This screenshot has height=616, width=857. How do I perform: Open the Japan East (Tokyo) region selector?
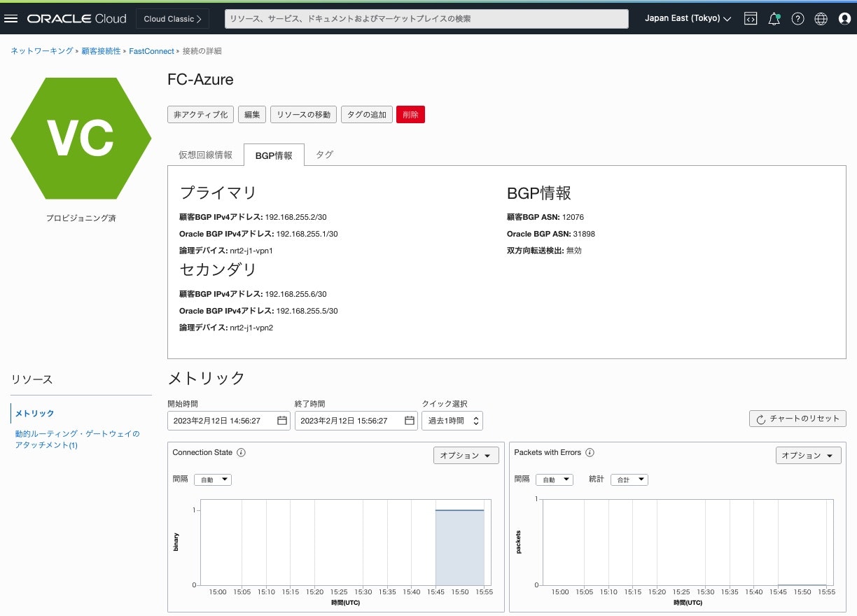[x=688, y=19]
